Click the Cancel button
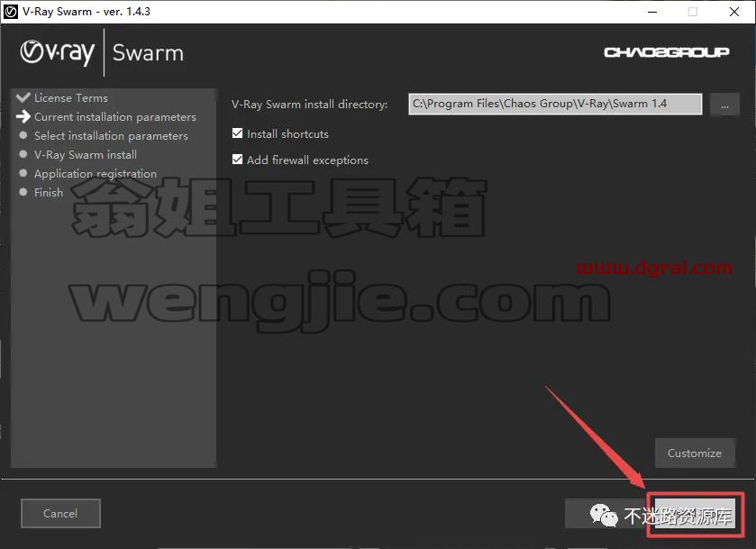The height and width of the screenshot is (549, 756). tap(60, 513)
